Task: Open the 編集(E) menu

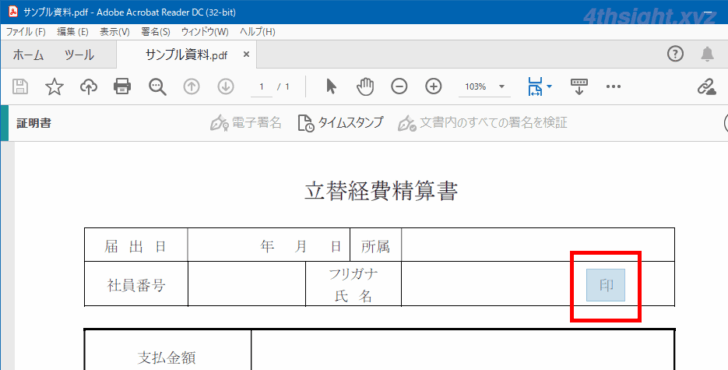Action: [x=72, y=32]
